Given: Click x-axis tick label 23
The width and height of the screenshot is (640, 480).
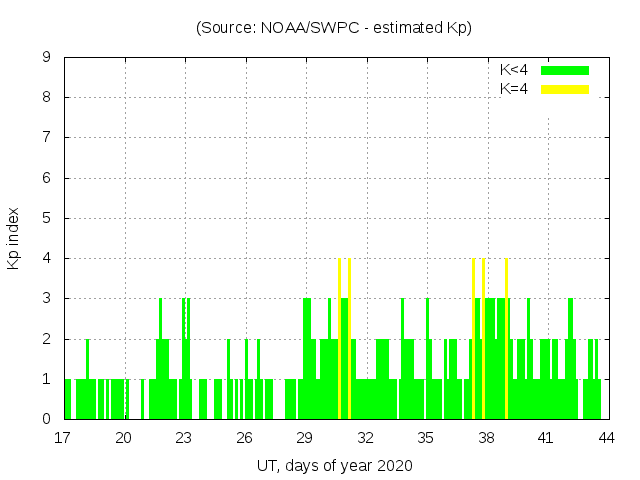Looking at the screenshot, I should [184, 437].
